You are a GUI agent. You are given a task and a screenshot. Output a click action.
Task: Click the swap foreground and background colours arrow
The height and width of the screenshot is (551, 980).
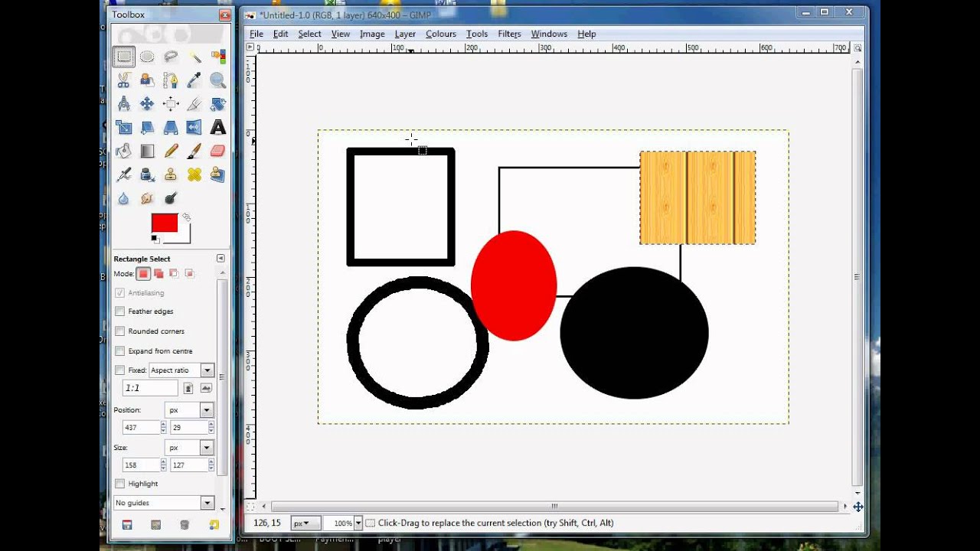click(x=186, y=217)
